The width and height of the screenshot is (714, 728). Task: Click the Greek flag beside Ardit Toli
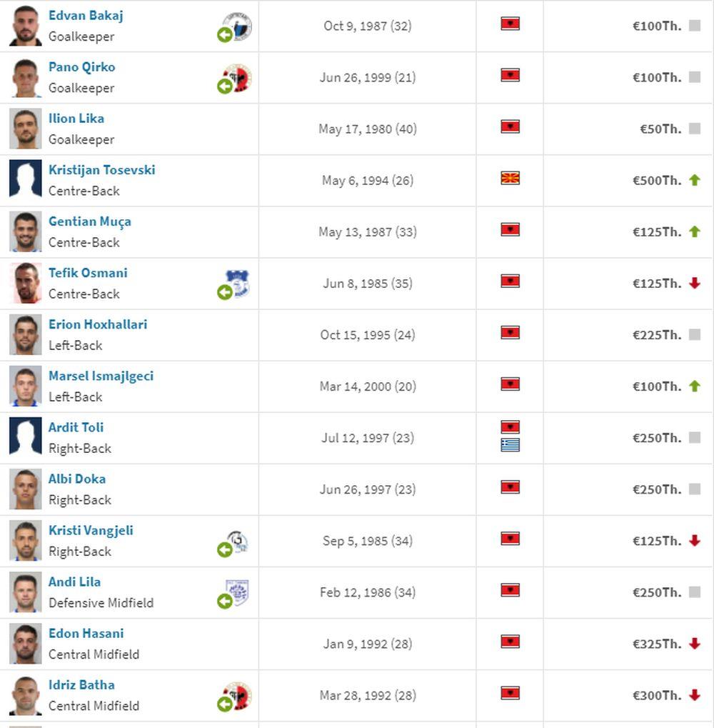point(510,445)
